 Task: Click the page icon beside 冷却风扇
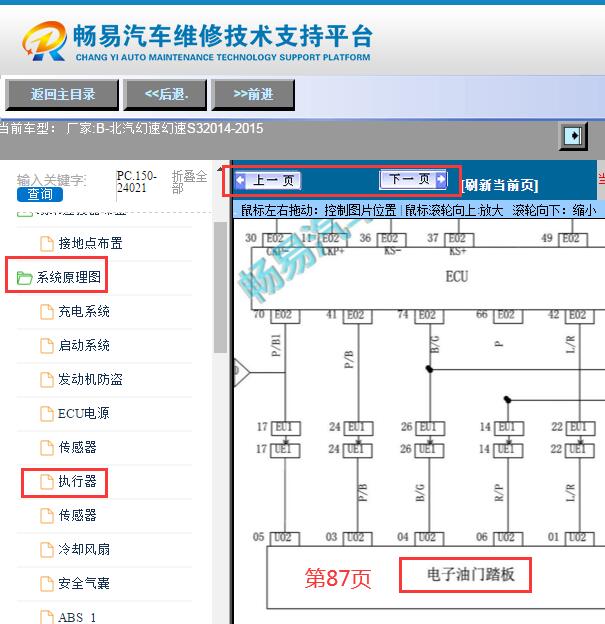[47, 550]
